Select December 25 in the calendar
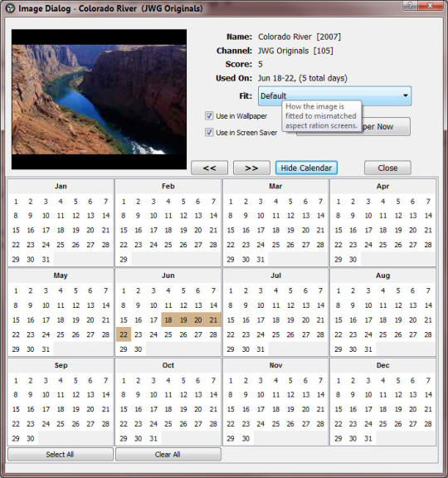 382,424
